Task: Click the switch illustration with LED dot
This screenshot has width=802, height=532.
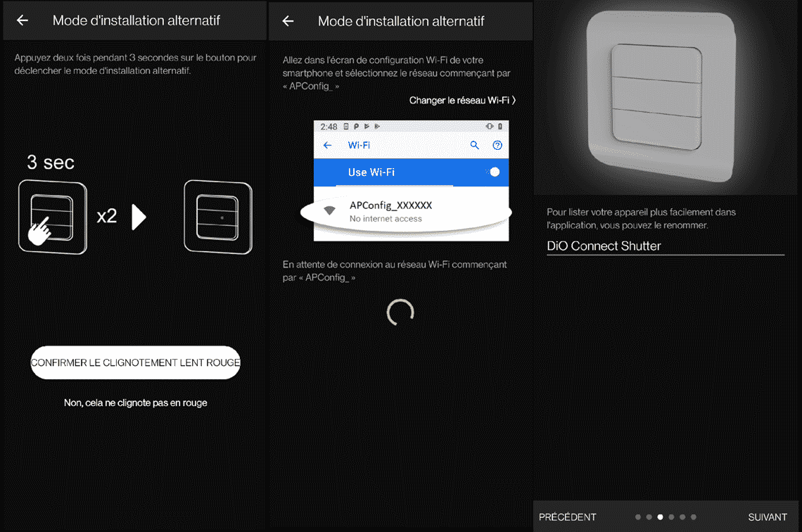Action: pyautogui.click(x=218, y=217)
